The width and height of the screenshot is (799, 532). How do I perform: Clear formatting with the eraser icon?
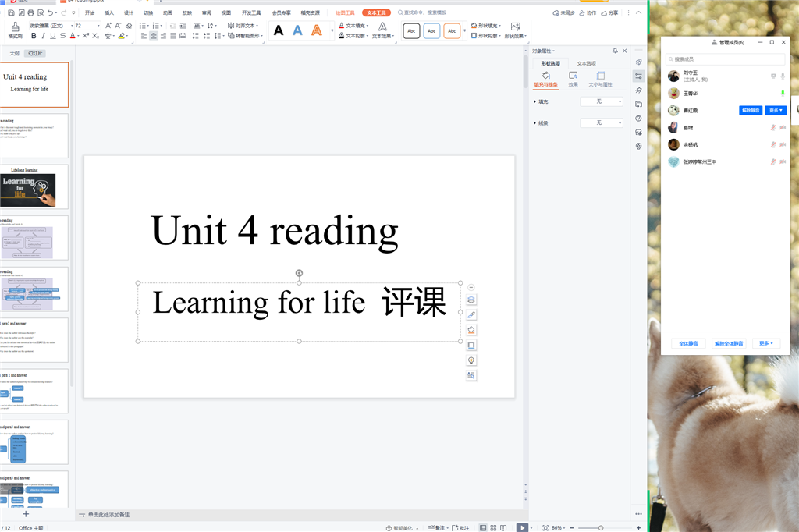(129, 26)
